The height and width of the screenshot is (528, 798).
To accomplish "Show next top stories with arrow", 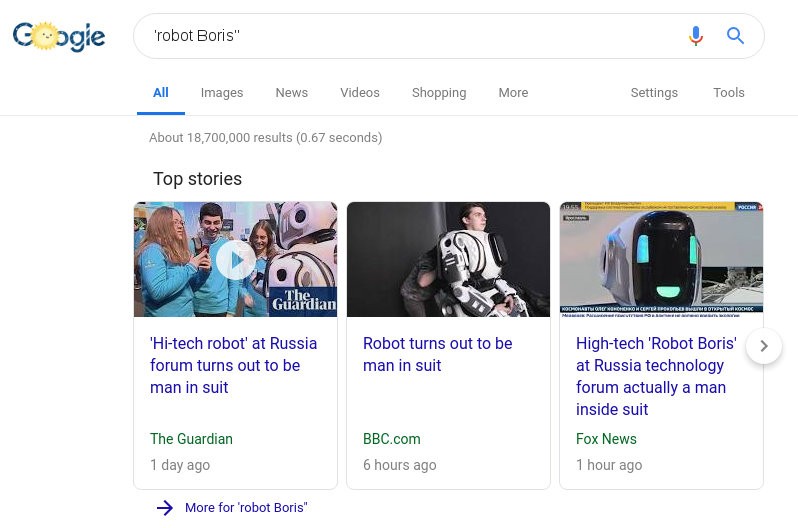I will (x=764, y=346).
